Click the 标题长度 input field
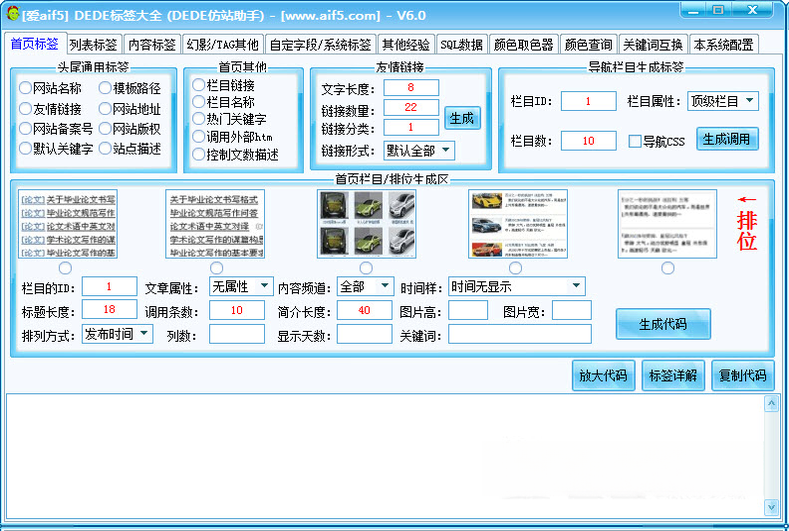 point(109,310)
